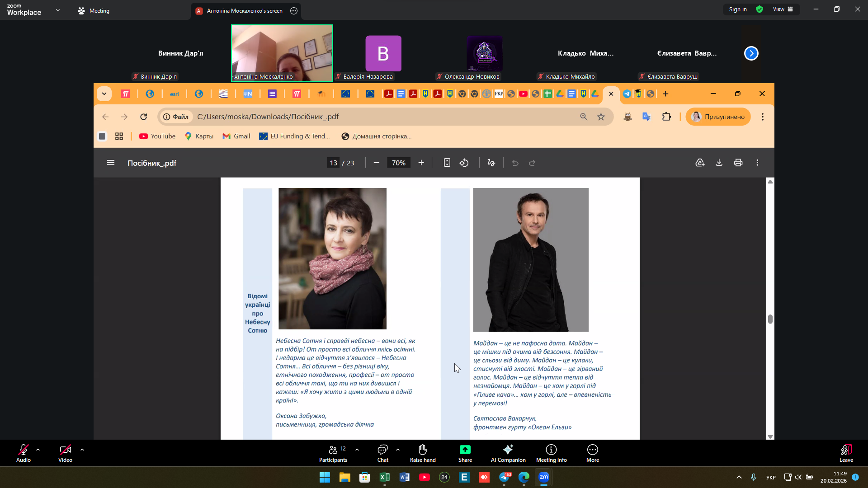Screen dimensions: 868x488
Task: Open Zoom AI Companion
Action: click(x=508, y=453)
